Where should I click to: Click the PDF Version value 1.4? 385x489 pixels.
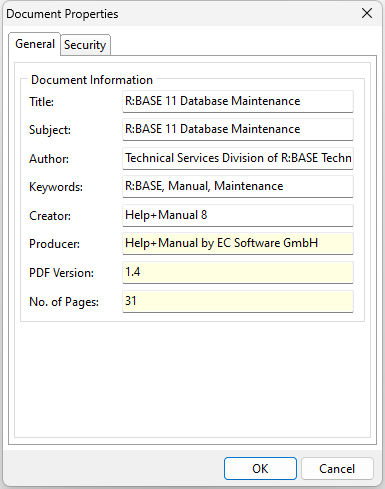[x=238, y=272]
